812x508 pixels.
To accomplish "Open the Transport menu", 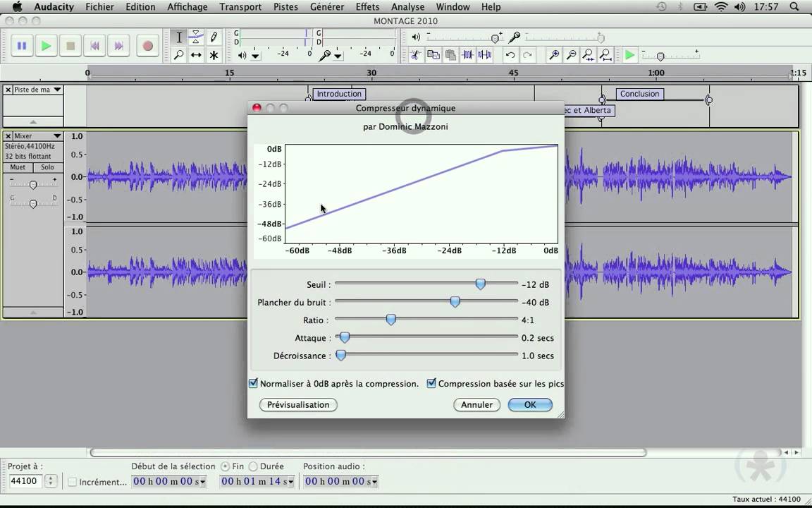I will [x=240, y=7].
